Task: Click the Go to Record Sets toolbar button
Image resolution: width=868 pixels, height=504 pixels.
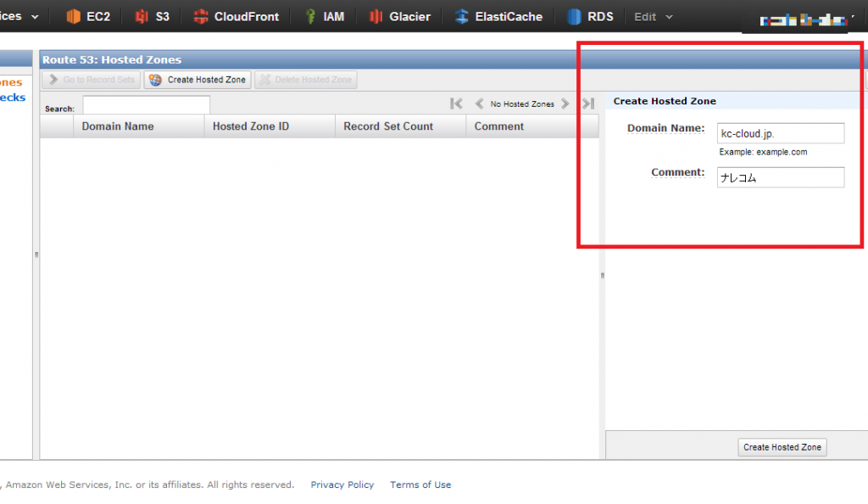Action: pyautogui.click(x=92, y=80)
